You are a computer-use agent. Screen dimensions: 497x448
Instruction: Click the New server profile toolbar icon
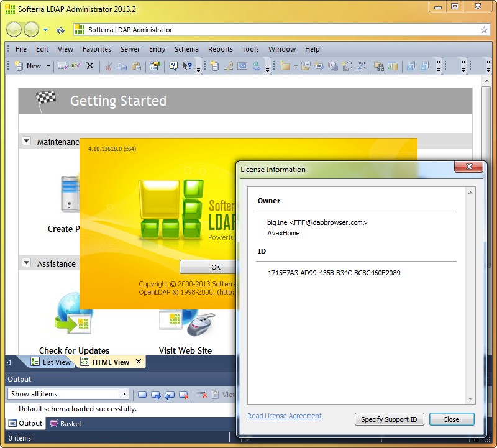[x=215, y=66]
